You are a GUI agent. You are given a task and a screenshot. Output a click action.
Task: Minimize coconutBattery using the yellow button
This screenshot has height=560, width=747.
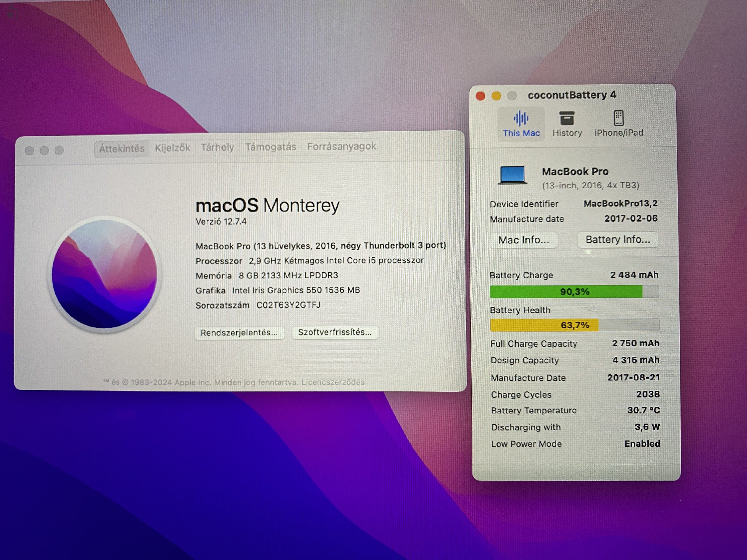point(496,96)
